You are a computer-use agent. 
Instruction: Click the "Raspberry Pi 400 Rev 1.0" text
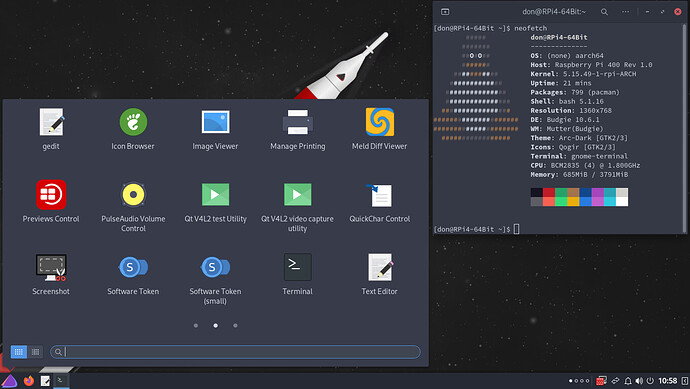[603, 65]
